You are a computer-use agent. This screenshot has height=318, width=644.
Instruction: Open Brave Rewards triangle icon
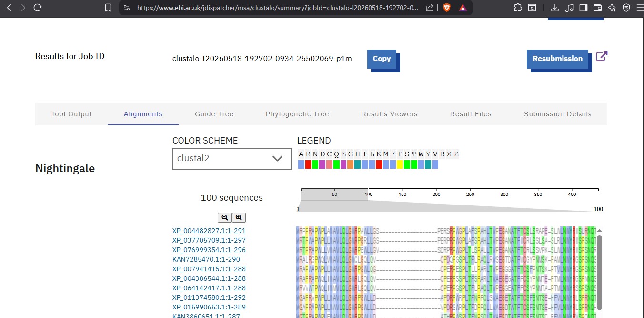(462, 8)
